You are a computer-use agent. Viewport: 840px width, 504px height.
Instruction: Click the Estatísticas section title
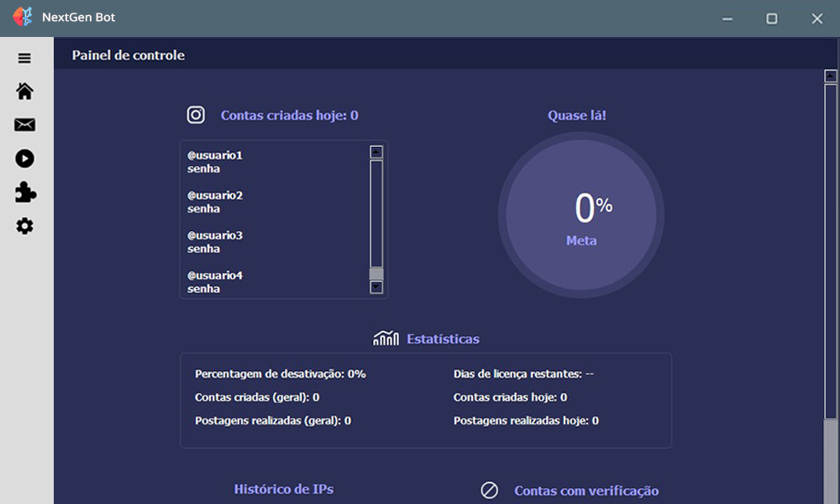pyautogui.click(x=443, y=339)
